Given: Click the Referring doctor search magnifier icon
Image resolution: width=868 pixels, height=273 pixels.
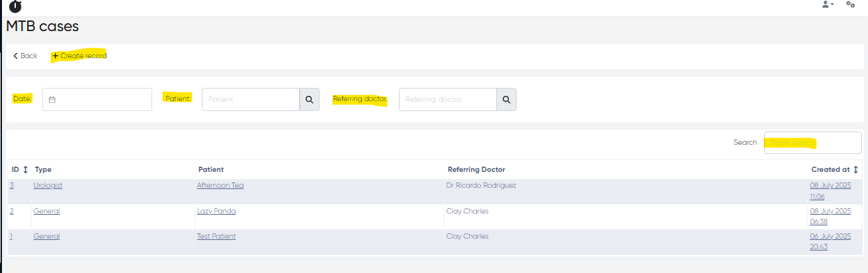Looking at the screenshot, I should tap(506, 100).
